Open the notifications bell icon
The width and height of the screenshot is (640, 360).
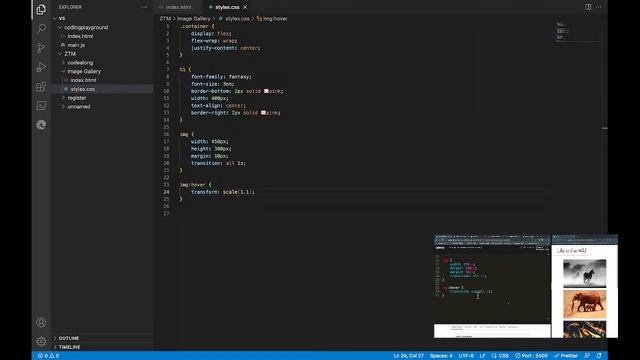599,356
